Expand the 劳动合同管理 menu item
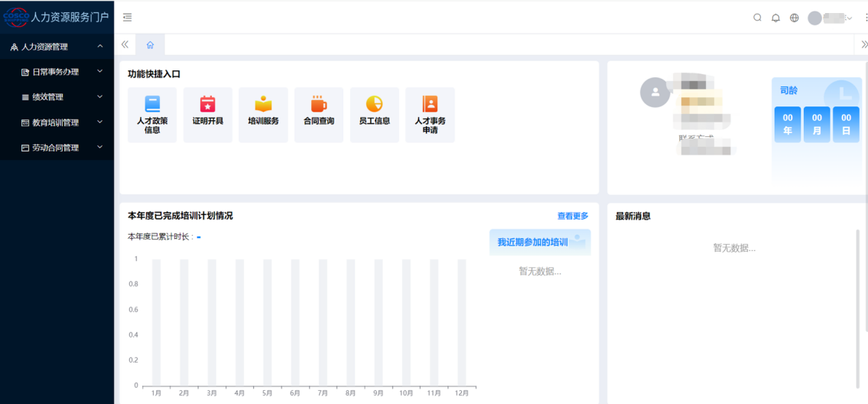 pyautogui.click(x=60, y=148)
